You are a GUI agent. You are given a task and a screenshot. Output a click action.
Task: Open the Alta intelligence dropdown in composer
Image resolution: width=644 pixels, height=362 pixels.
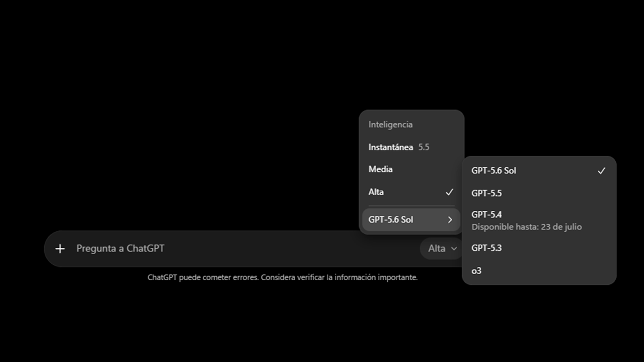pos(442,249)
